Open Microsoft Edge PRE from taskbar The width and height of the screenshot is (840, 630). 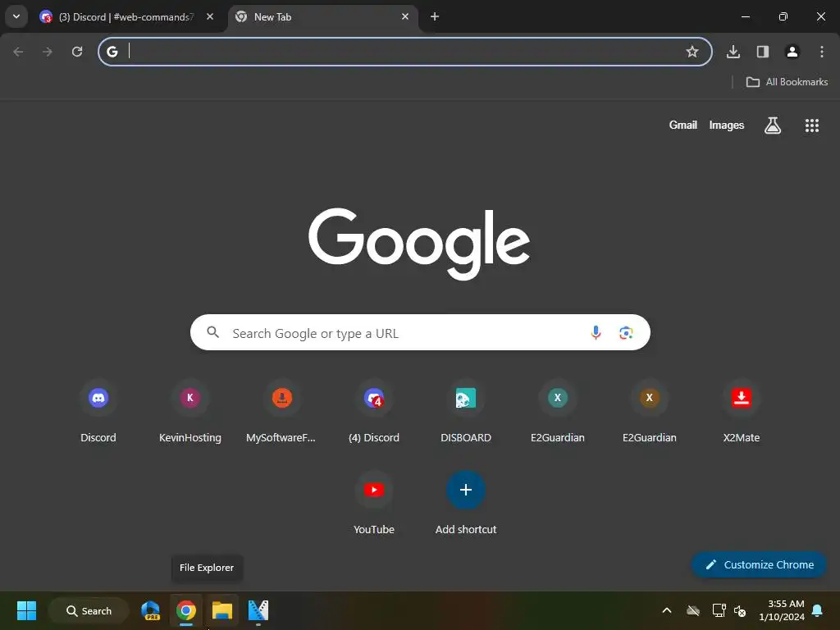pyautogui.click(x=151, y=610)
